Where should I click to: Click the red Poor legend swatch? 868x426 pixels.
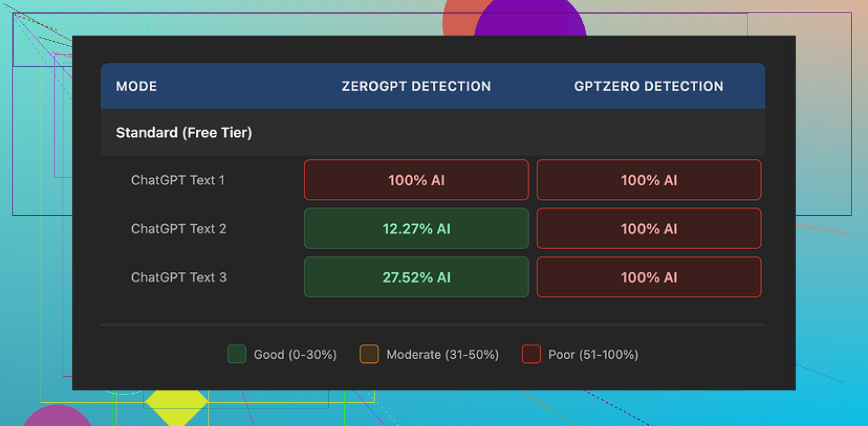531,354
